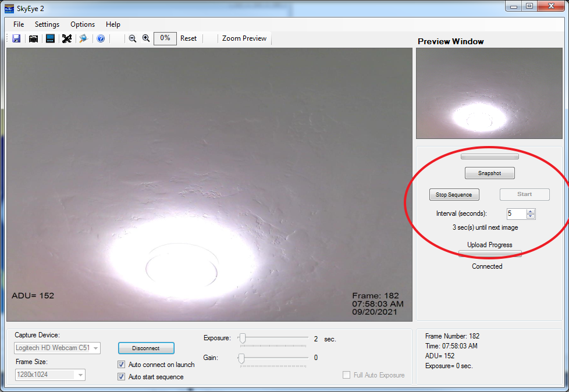This screenshot has height=392, width=569.
Task: Click the Gain slider handle
Action: click(x=241, y=358)
